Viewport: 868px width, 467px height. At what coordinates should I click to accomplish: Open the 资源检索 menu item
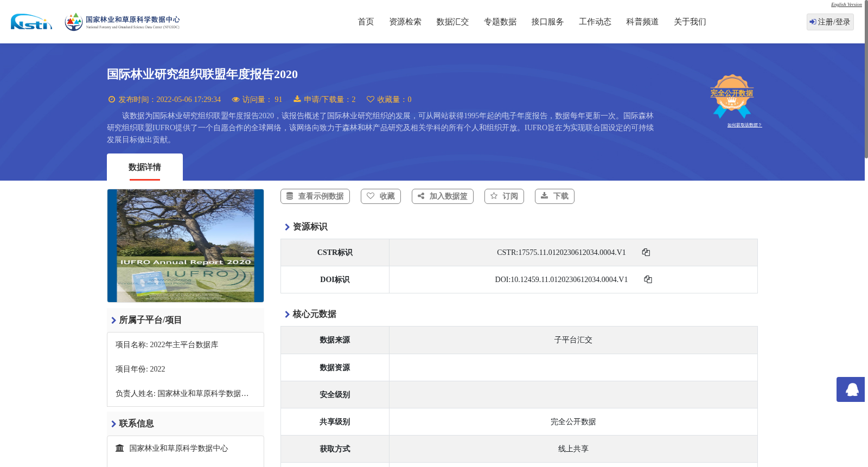[x=405, y=22]
